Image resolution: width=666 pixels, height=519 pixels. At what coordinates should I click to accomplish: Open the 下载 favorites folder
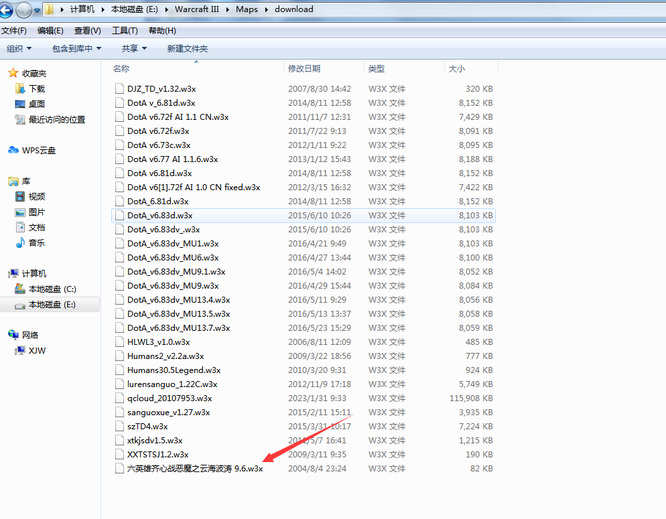click(36, 89)
